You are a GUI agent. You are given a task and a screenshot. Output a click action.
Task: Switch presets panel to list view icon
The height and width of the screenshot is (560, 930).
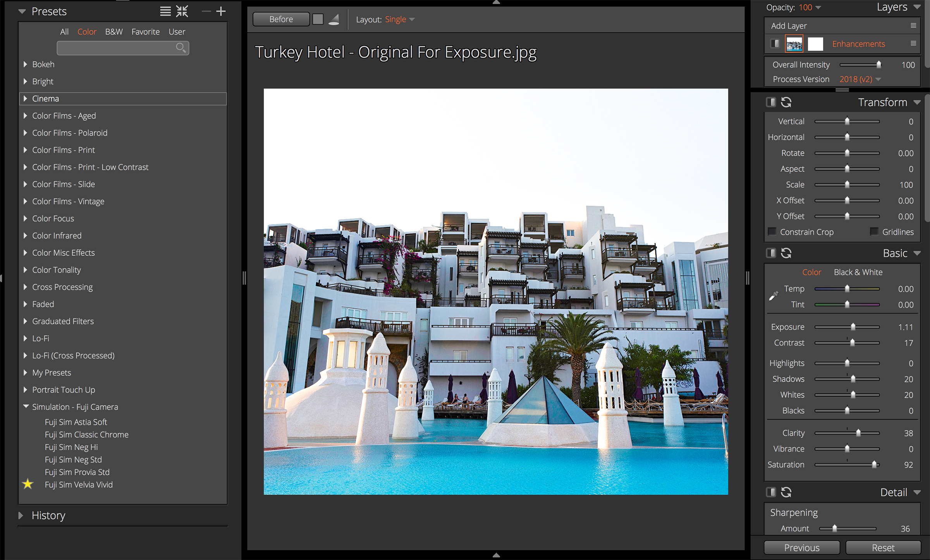pyautogui.click(x=165, y=11)
